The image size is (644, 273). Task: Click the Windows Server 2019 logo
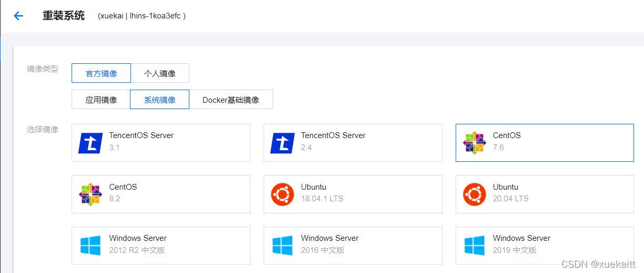[x=475, y=246]
